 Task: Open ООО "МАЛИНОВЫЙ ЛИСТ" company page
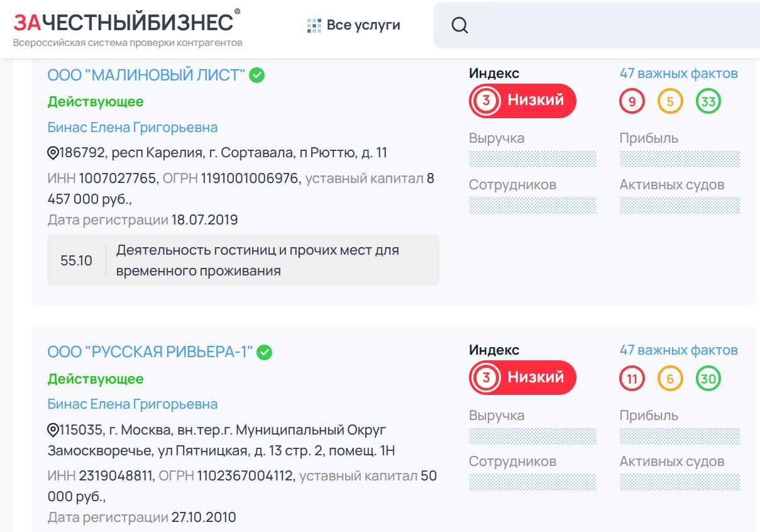click(x=146, y=75)
